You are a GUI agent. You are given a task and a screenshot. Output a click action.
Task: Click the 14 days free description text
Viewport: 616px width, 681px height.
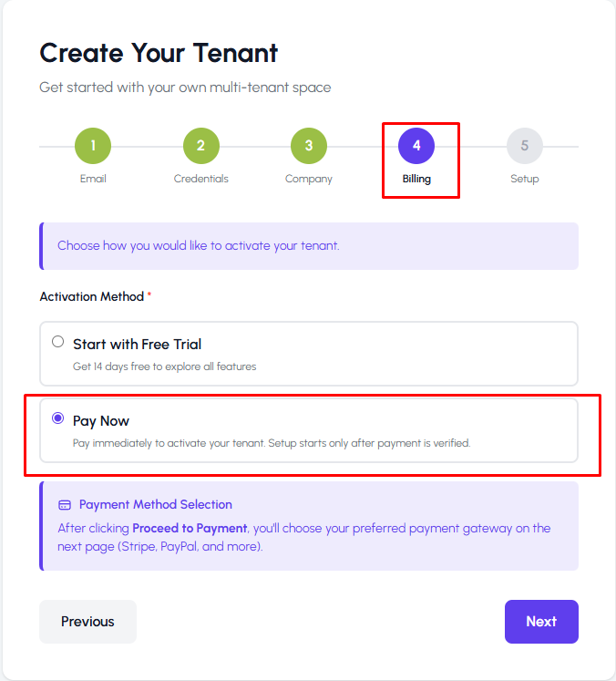click(x=164, y=366)
